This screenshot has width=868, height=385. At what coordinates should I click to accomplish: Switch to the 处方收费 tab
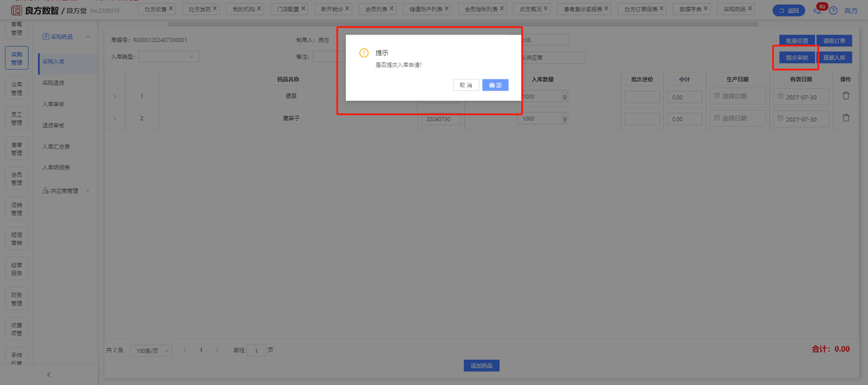click(x=155, y=10)
